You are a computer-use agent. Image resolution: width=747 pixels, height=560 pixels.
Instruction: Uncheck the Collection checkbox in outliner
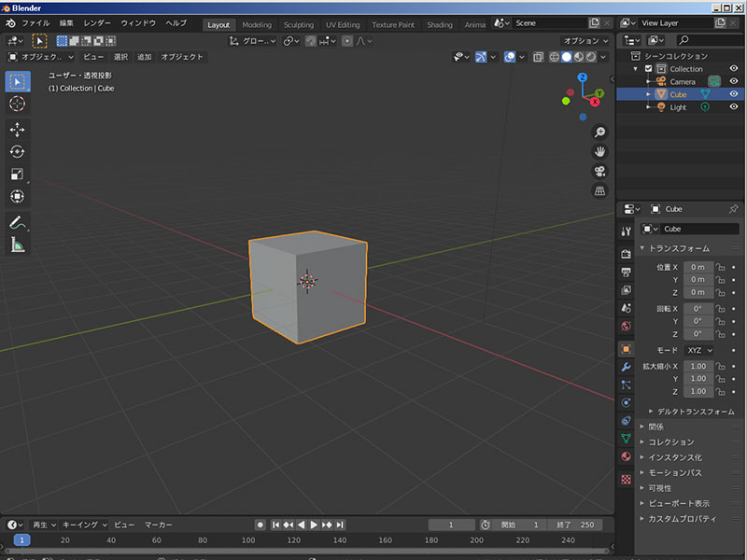(648, 69)
